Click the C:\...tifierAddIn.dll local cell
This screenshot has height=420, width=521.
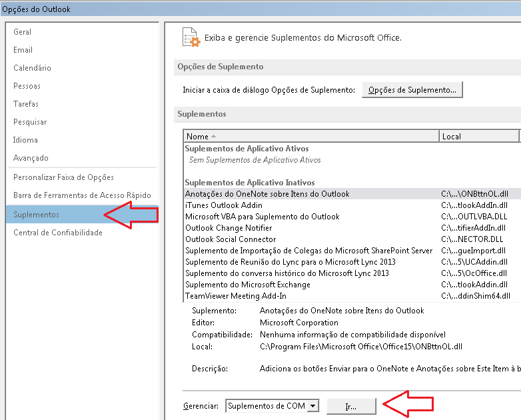(474, 228)
